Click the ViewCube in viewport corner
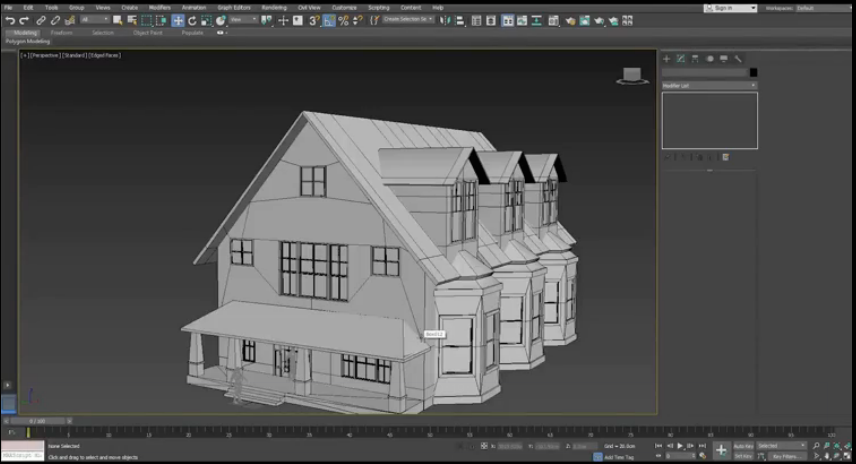Screen dimensions: 856x464 (x=632, y=76)
